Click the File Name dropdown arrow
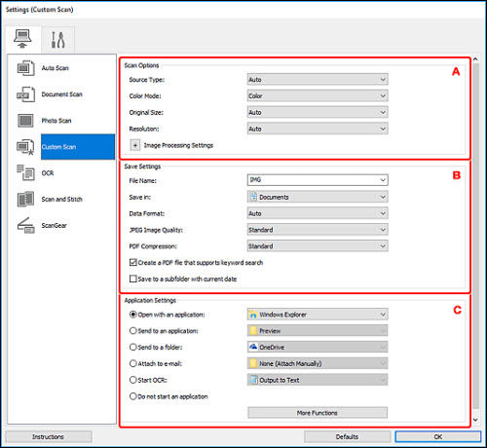487x448 pixels. pyautogui.click(x=383, y=180)
